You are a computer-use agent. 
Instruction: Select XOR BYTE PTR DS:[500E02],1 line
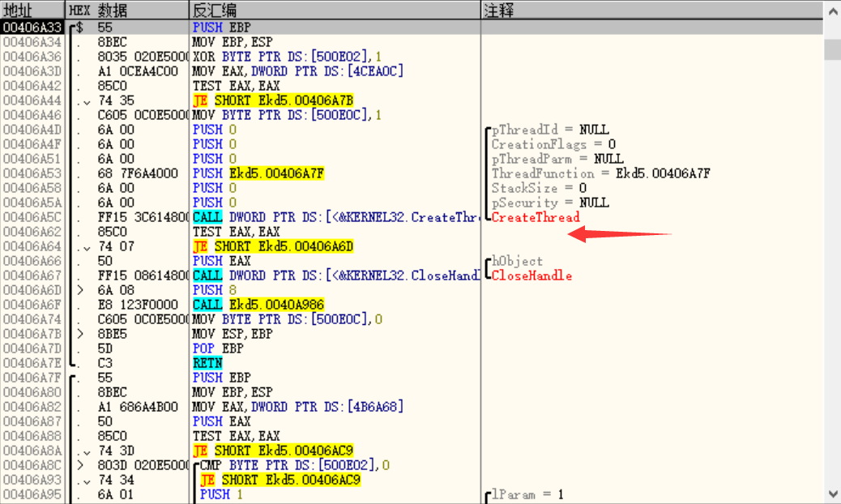pos(287,56)
